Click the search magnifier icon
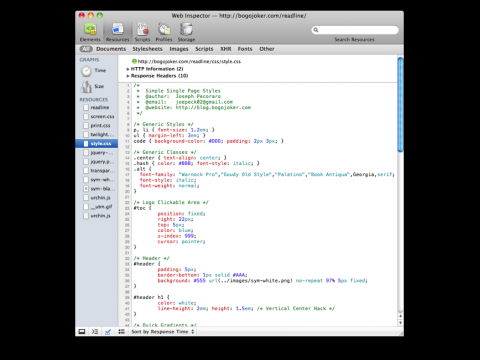The height and width of the screenshot is (360, 480). (316, 30)
